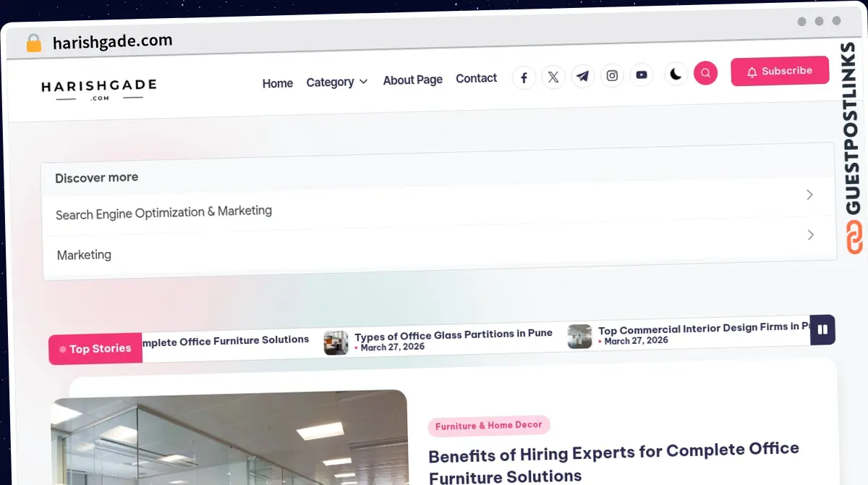Open Types of Office Glass Partitions in Pune
Screen dimensions: 868x485
point(454,335)
